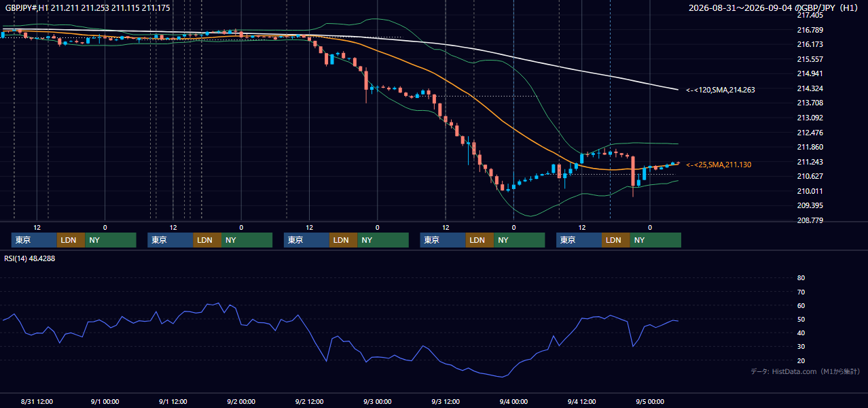
Task: Select the NY session block for 9/4
Action: [x=655, y=240]
